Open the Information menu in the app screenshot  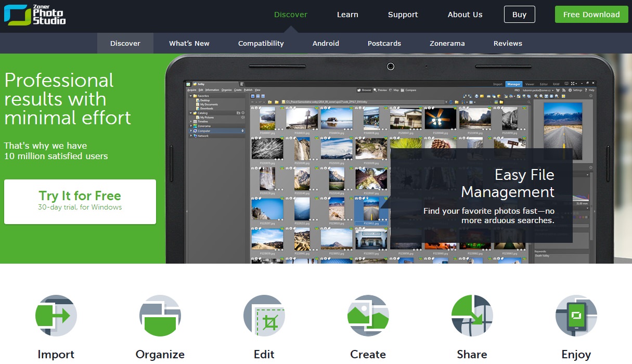(x=212, y=90)
